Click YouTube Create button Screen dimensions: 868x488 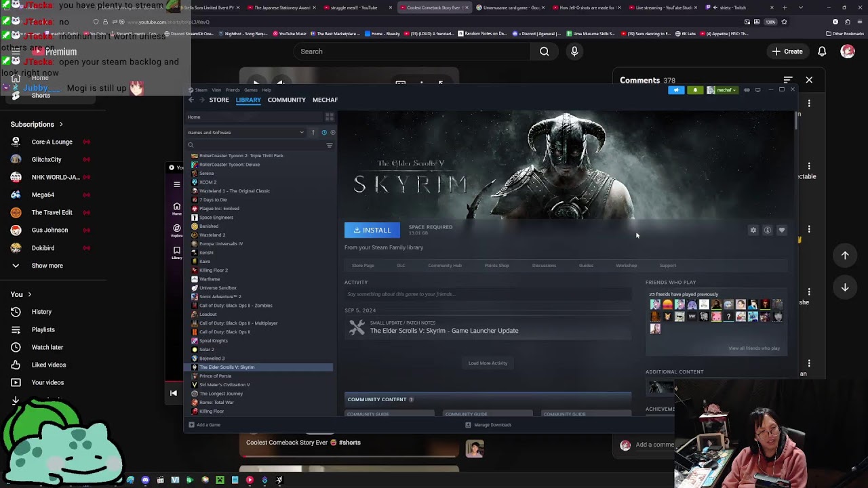787,52
